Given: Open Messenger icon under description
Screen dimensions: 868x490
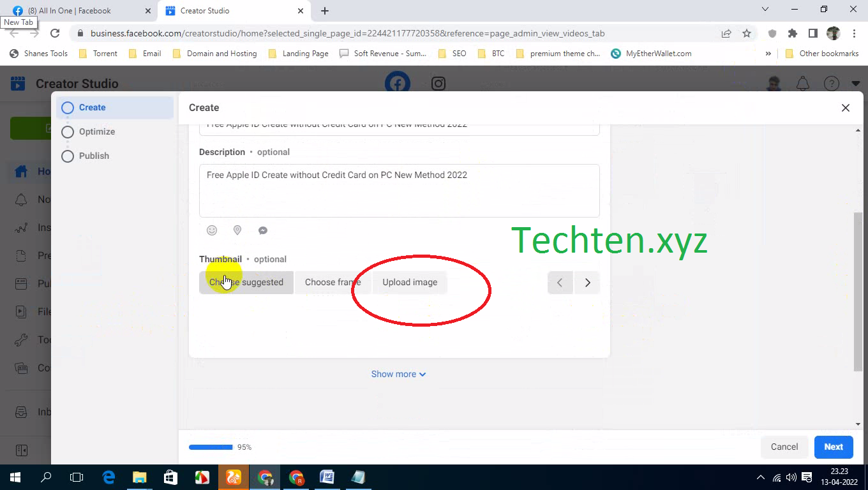Looking at the screenshot, I should pos(263,230).
